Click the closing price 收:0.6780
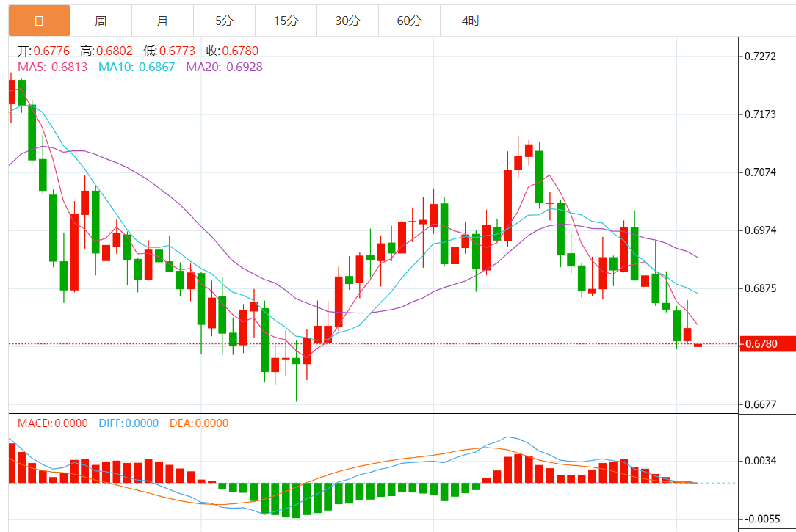Screen dimensions: 796x532 (232, 51)
